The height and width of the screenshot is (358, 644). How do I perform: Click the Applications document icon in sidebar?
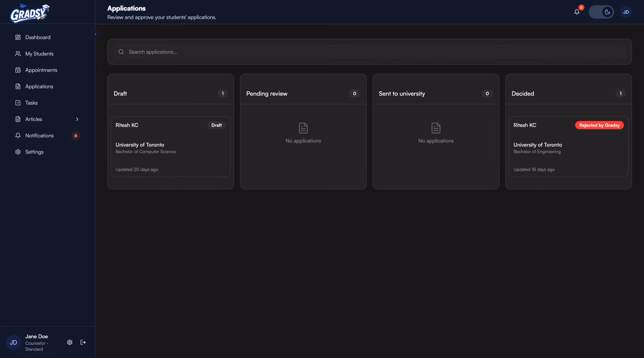(x=18, y=87)
